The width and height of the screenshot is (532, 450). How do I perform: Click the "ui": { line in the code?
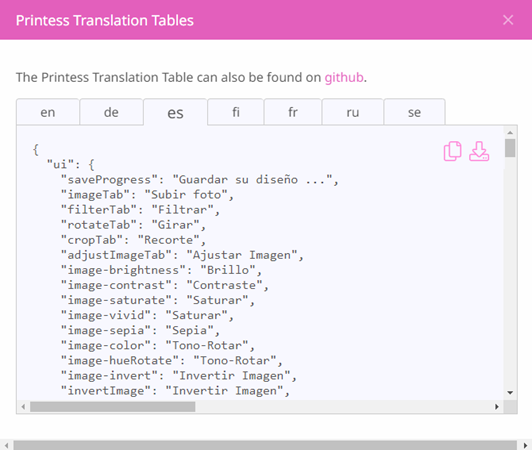[x=71, y=165]
